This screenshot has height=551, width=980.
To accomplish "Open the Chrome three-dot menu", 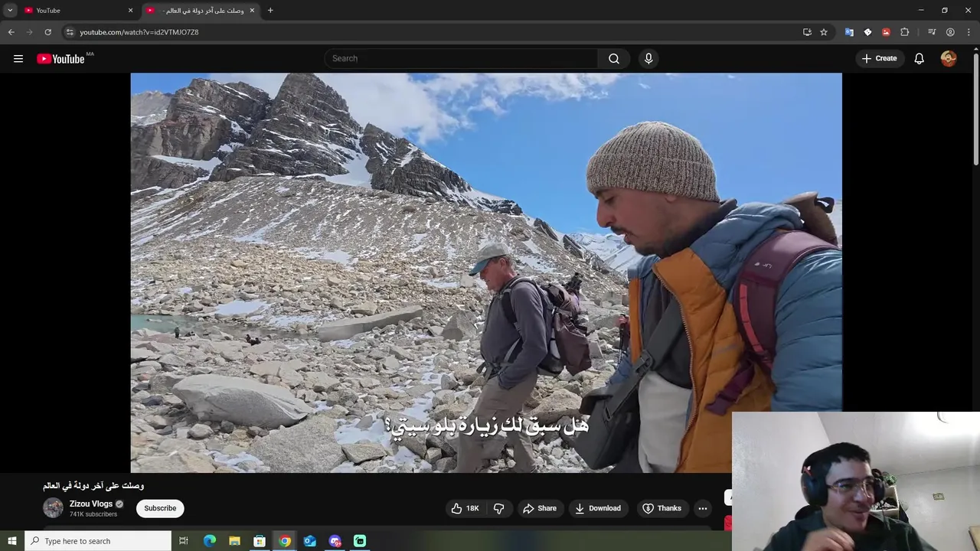I will tap(969, 32).
